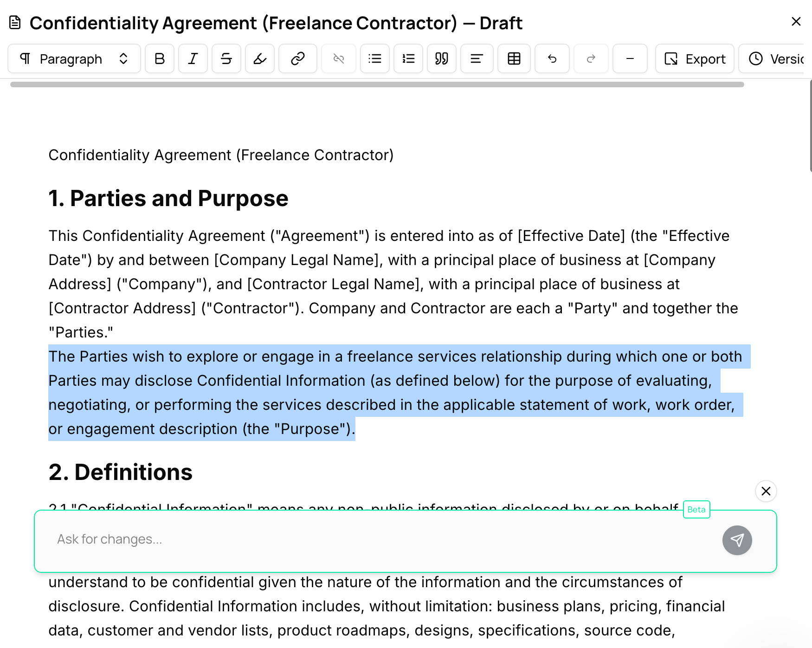
Task: Toggle italic text formatting
Action: tap(193, 59)
